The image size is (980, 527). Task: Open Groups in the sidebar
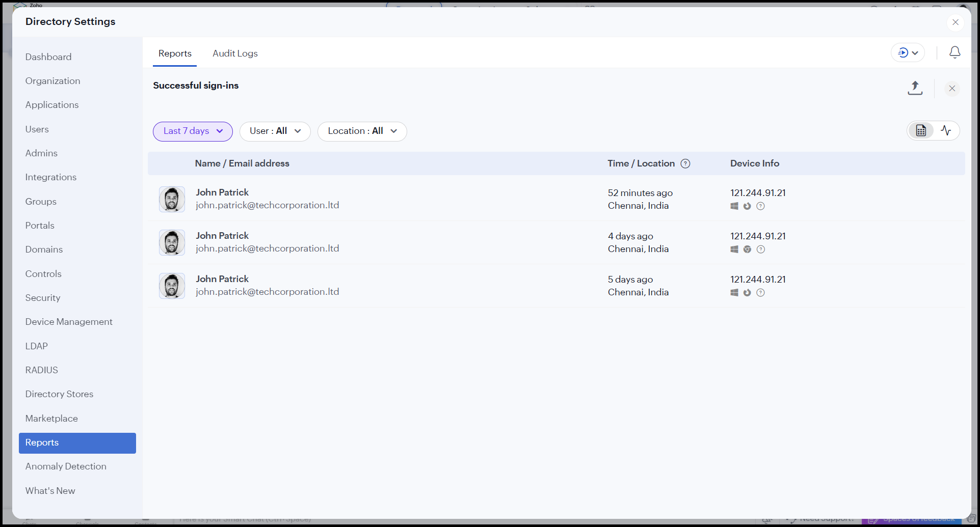point(41,202)
